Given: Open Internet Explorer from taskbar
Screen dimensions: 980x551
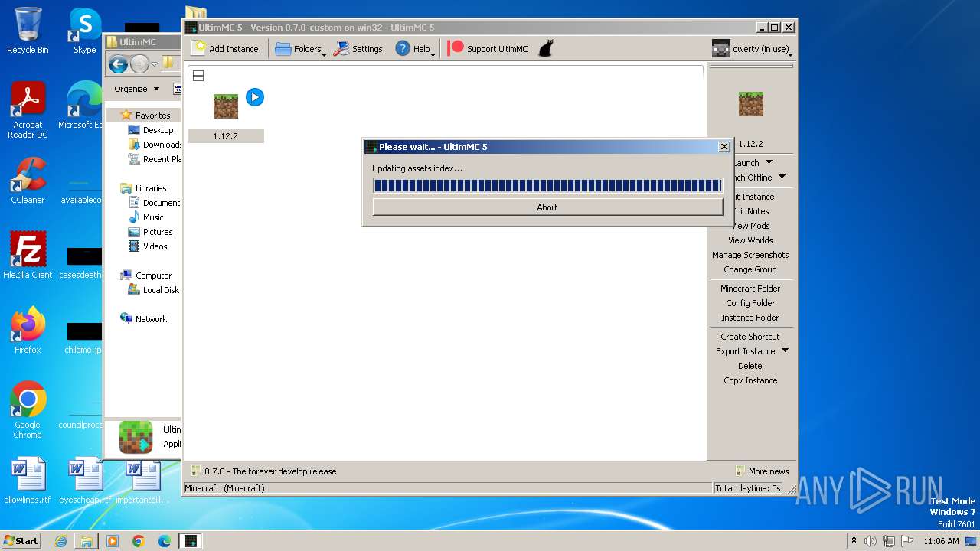Looking at the screenshot, I should click(x=60, y=541).
